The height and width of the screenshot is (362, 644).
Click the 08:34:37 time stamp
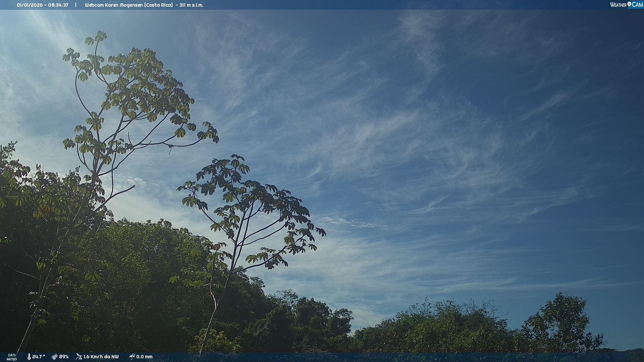click(x=58, y=5)
